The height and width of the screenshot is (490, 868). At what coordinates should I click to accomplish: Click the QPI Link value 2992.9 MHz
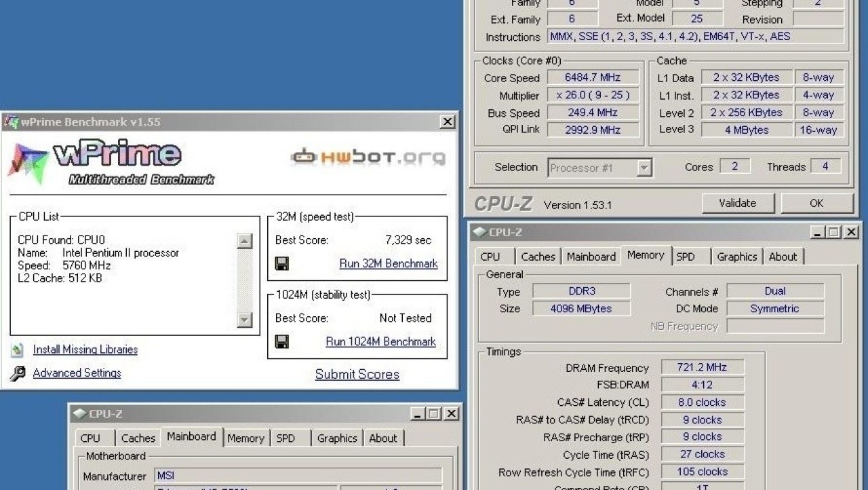[593, 130]
